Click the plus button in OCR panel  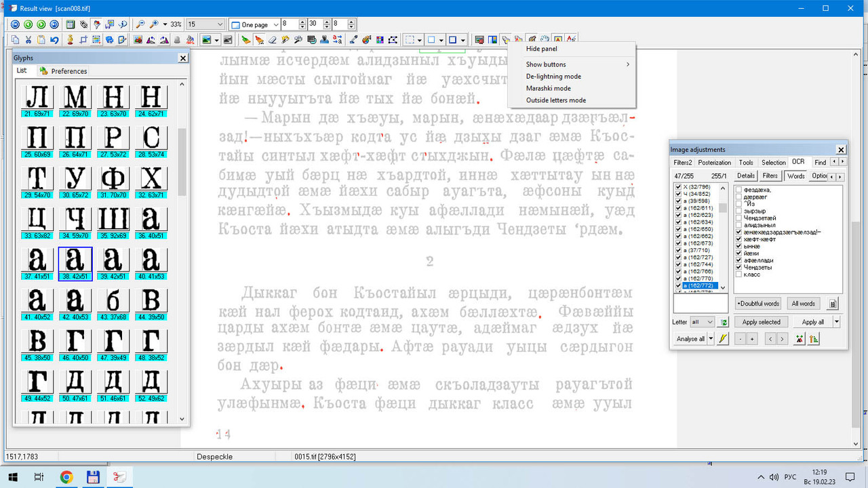click(752, 338)
